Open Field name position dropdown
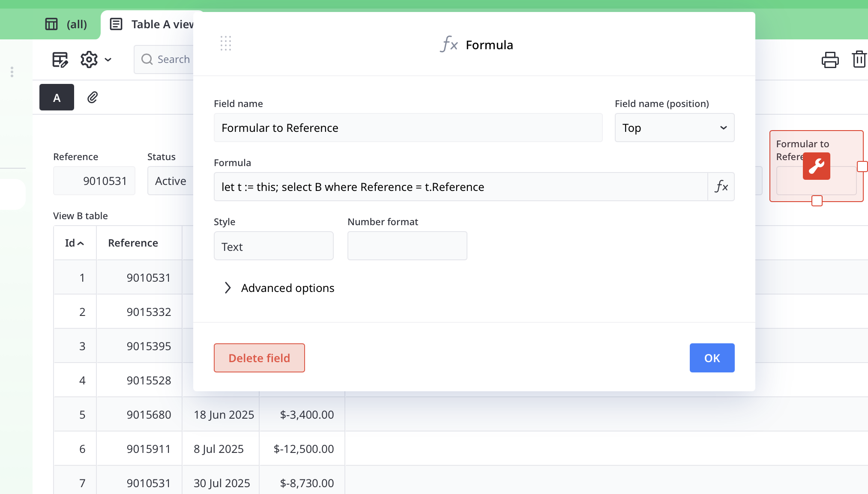Image resolution: width=868 pixels, height=494 pixels. click(674, 128)
